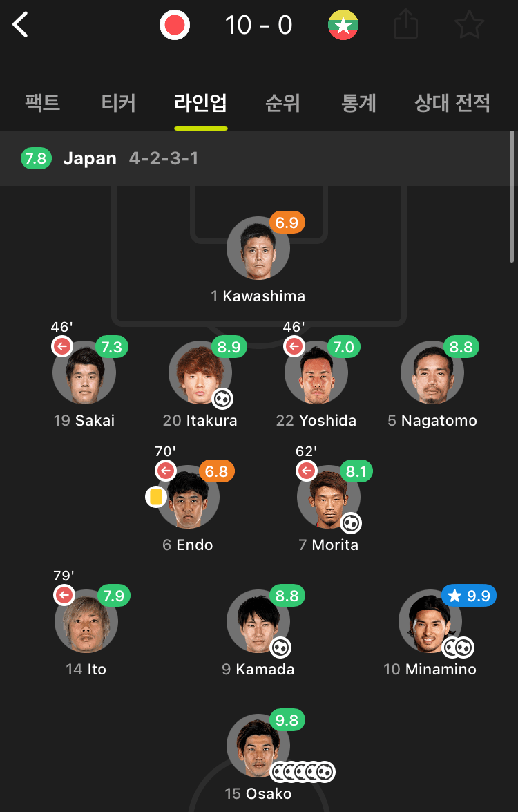Open the 순위 tab
The width and height of the screenshot is (518, 812).
click(282, 104)
